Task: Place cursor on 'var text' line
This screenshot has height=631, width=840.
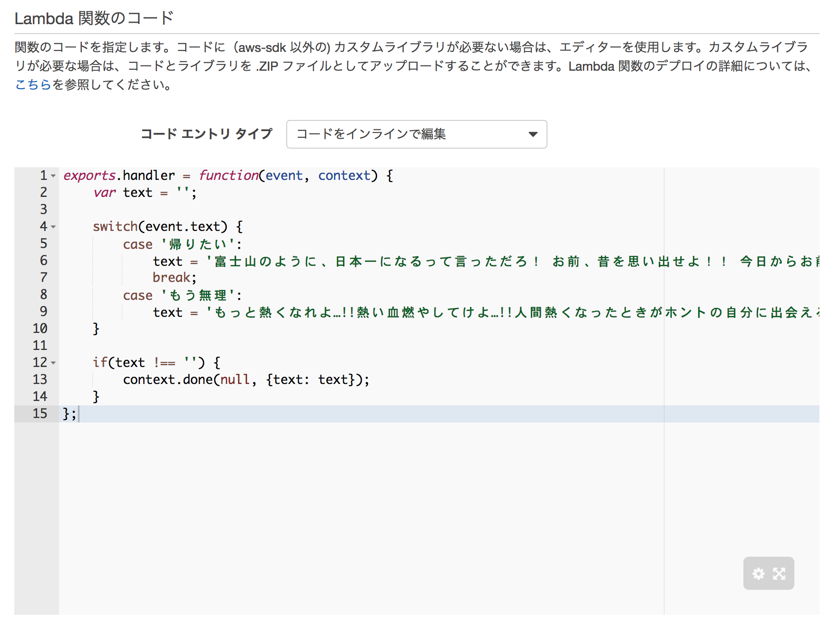Action: click(x=145, y=192)
